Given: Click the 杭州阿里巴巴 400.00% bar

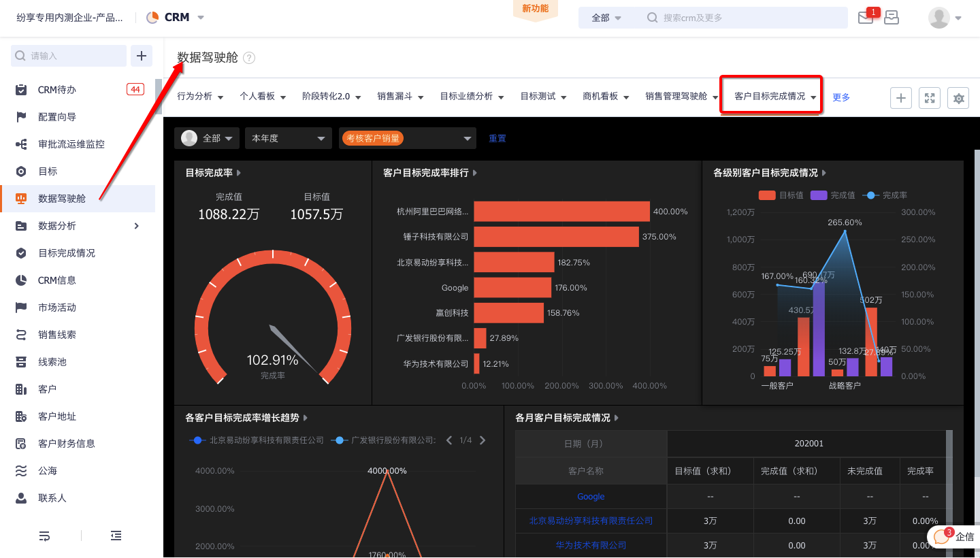Looking at the screenshot, I should (x=562, y=212).
